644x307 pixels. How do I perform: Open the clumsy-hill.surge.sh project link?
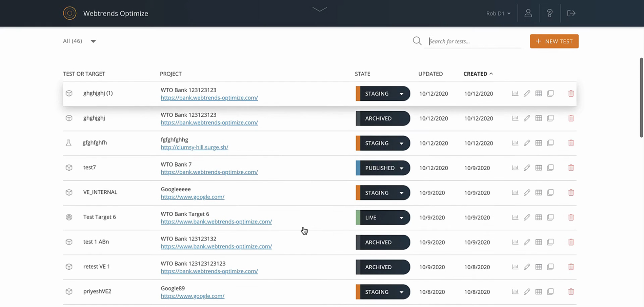pyautogui.click(x=195, y=147)
